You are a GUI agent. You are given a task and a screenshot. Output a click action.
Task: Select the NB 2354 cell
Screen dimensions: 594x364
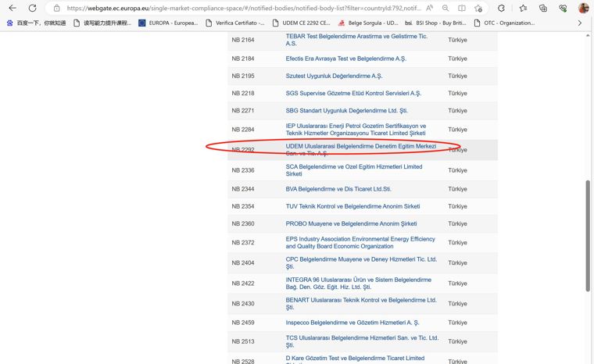coord(243,206)
